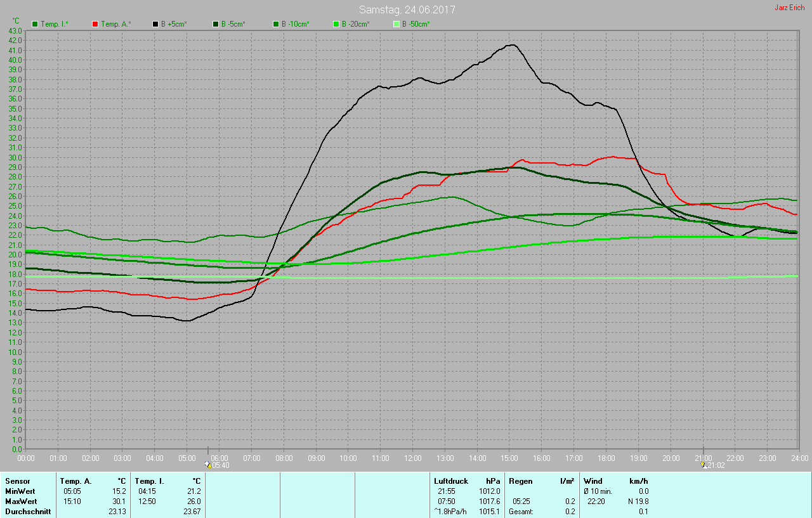Click the "MaxWert" row label
This screenshot has width=812, height=518.
(20, 502)
